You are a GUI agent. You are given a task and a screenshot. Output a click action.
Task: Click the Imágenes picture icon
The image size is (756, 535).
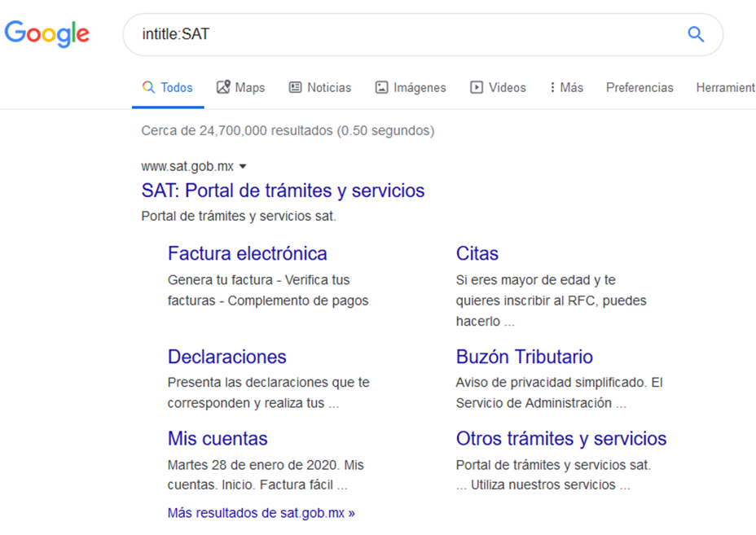pyautogui.click(x=381, y=87)
